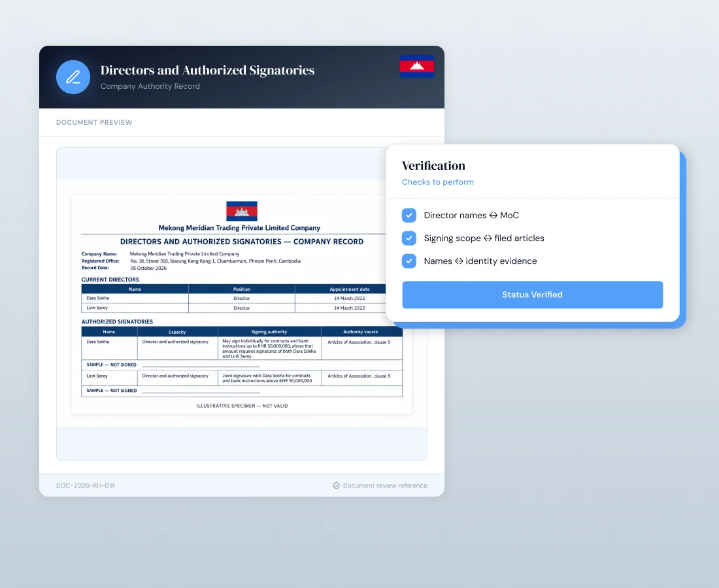Screen dimensions: 719x588
Task: Click the Mekong Meridian Trading company name heading
Action: tap(239, 228)
